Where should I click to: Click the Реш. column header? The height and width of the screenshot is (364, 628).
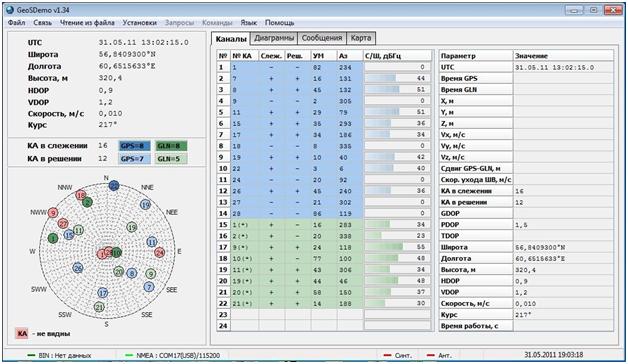tap(298, 56)
